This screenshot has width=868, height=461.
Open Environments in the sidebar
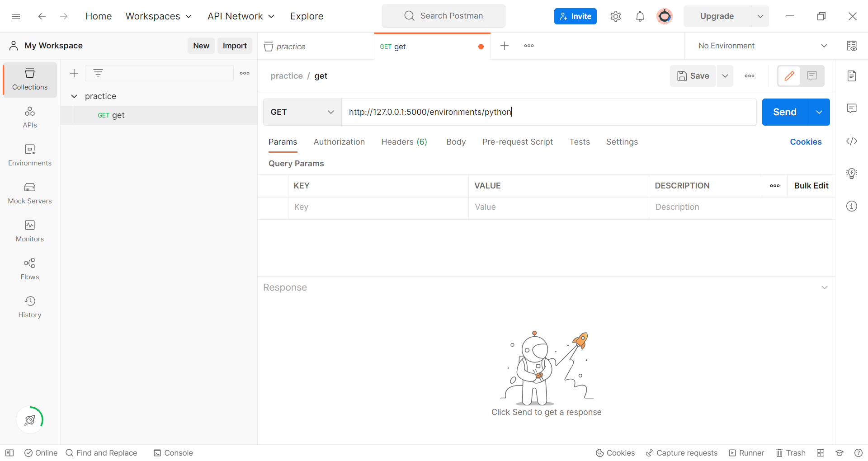tap(30, 155)
